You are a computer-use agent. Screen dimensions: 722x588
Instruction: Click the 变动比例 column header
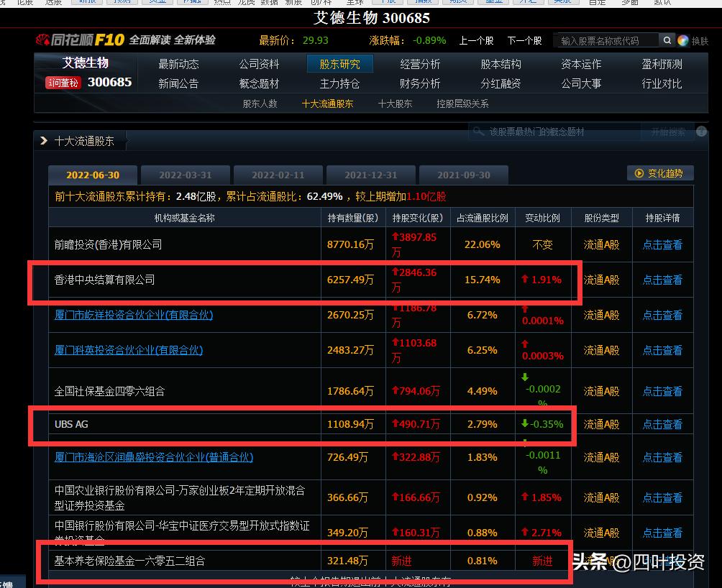coord(542,218)
